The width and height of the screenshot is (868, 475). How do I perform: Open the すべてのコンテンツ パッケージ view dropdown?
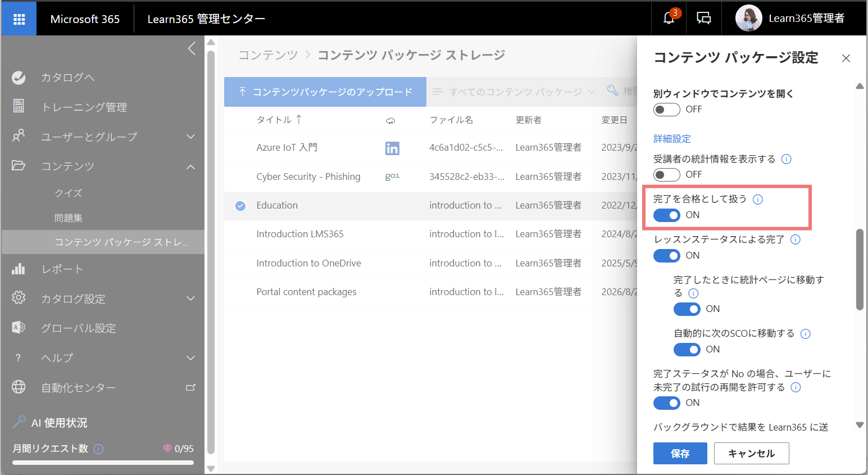point(513,92)
